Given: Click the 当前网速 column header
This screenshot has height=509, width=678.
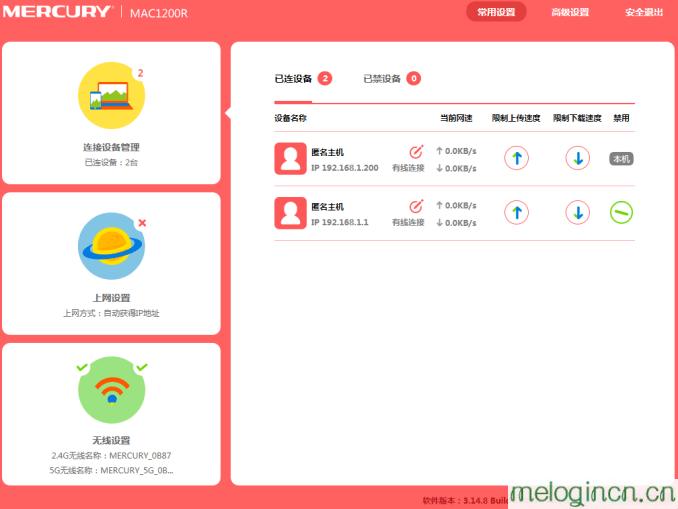Looking at the screenshot, I should pos(456,118).
